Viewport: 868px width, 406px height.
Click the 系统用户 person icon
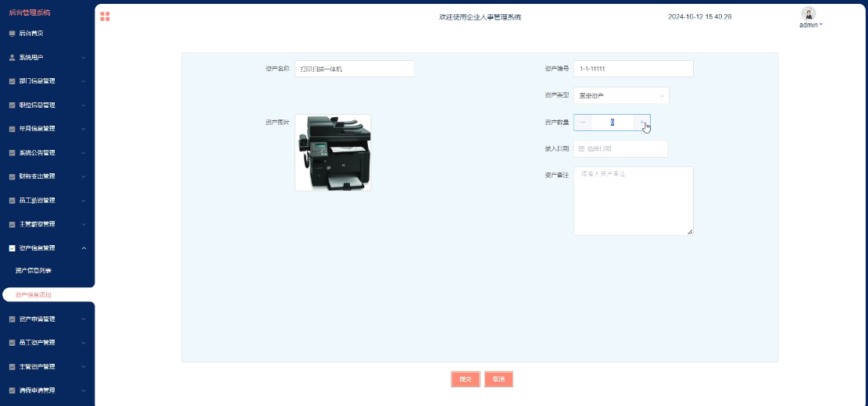point(13,58)
